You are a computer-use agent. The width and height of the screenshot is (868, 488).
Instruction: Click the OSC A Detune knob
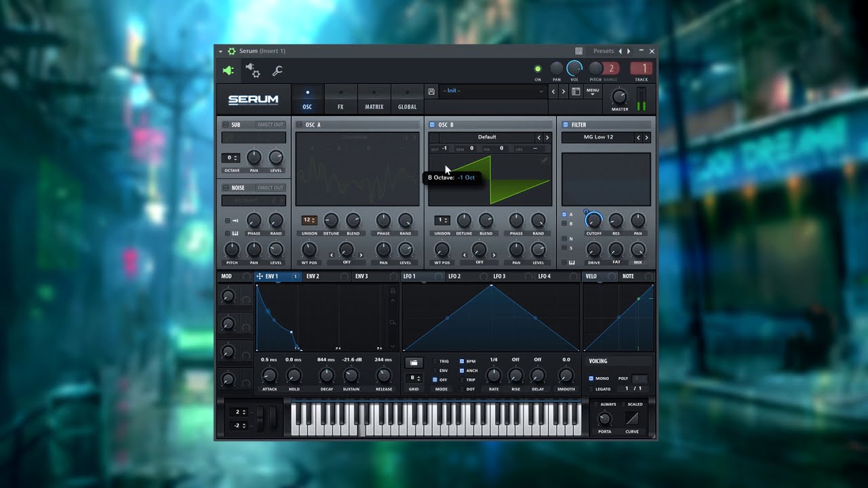[x=331, y=220]
